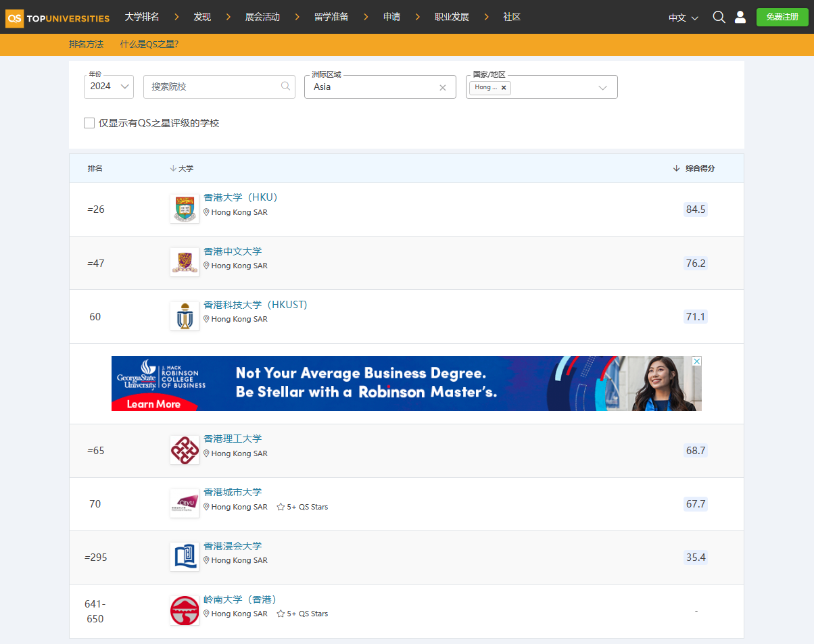The image size is (814, 644).
Task: Open the site search magnifier icon
Action: 719,17
